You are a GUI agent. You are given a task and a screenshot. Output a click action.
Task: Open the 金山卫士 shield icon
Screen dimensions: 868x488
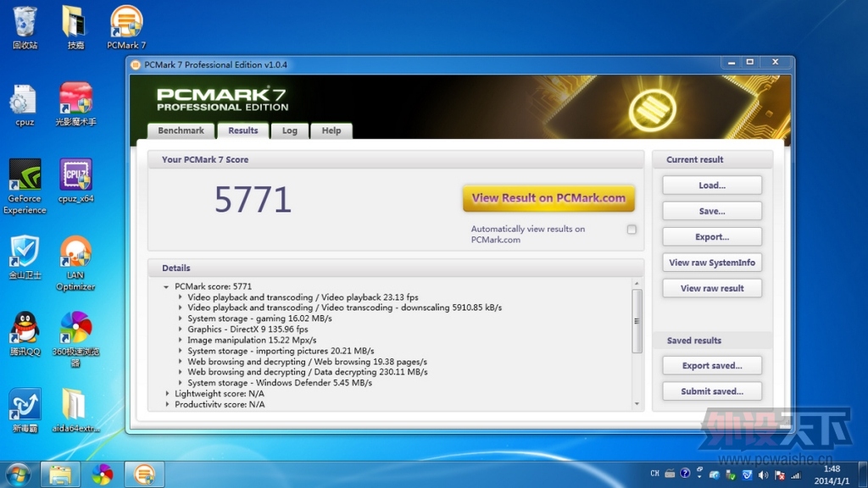click(25, 258)
